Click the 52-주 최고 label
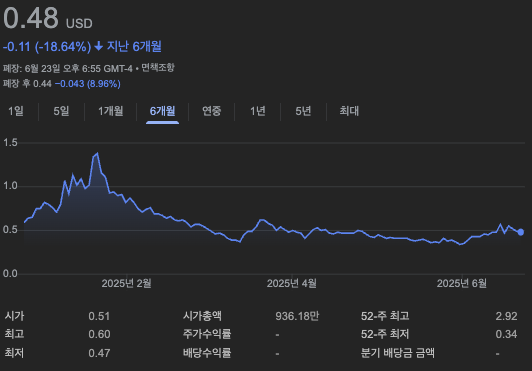 click(x=385, y=316)
